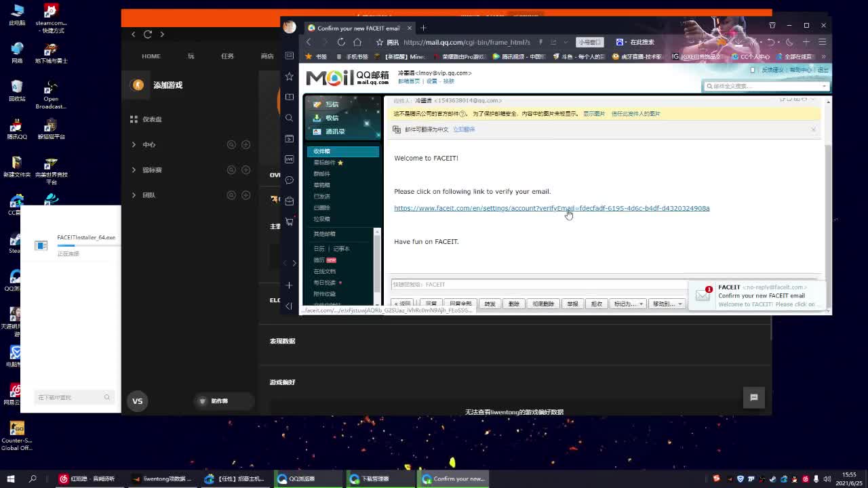Bookmark the page with the star icon
The width and height of the screenshot is (868, 488).
(380, 42)
